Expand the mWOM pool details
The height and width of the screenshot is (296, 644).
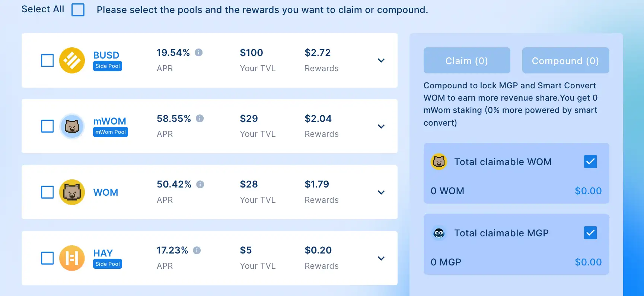[381, 126]
